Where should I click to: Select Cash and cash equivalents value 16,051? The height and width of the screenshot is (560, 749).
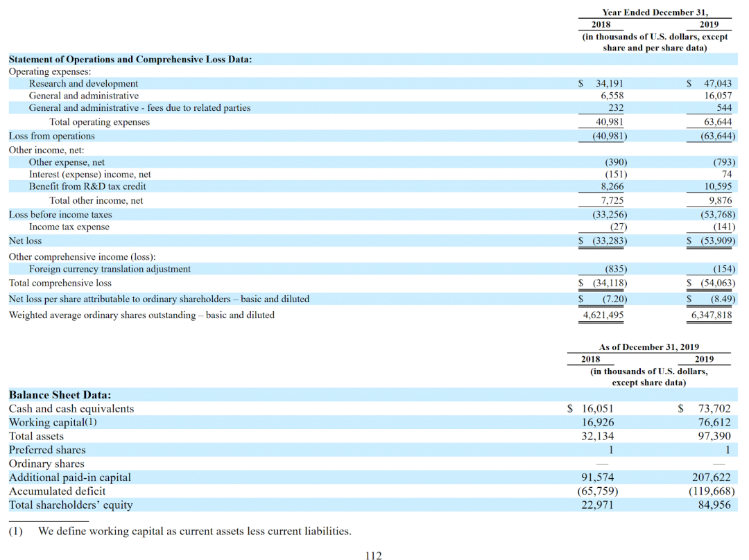[597, 409]
